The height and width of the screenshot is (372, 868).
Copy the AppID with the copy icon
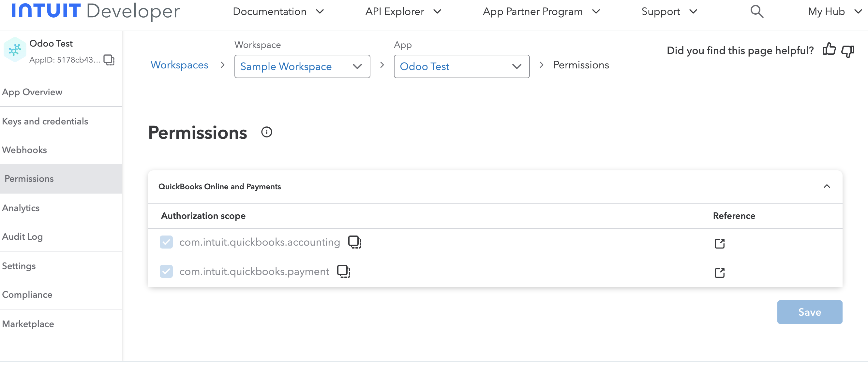point(109,60)
